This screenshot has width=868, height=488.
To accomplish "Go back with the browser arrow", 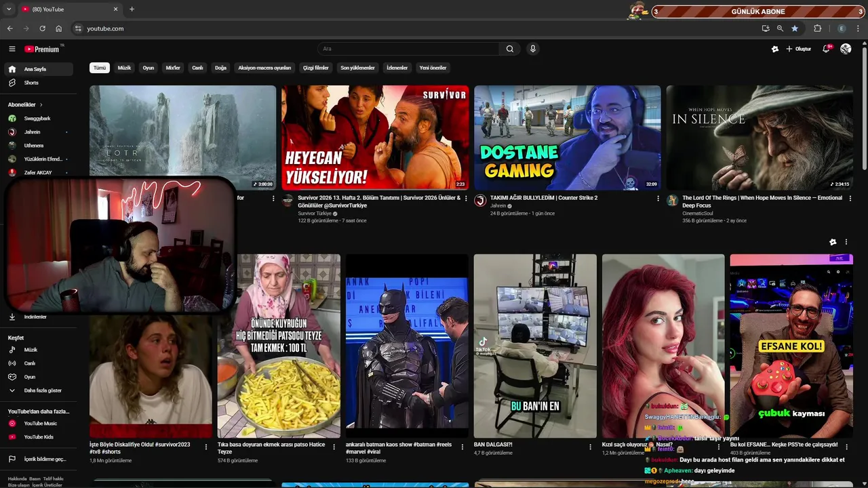I will pyautogui.click(x=9, y=28).
